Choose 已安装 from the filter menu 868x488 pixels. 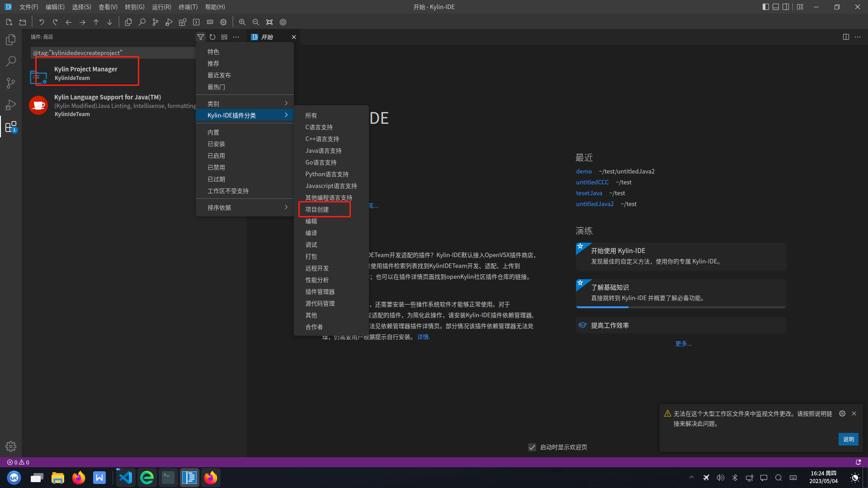(x=245, y=144)
